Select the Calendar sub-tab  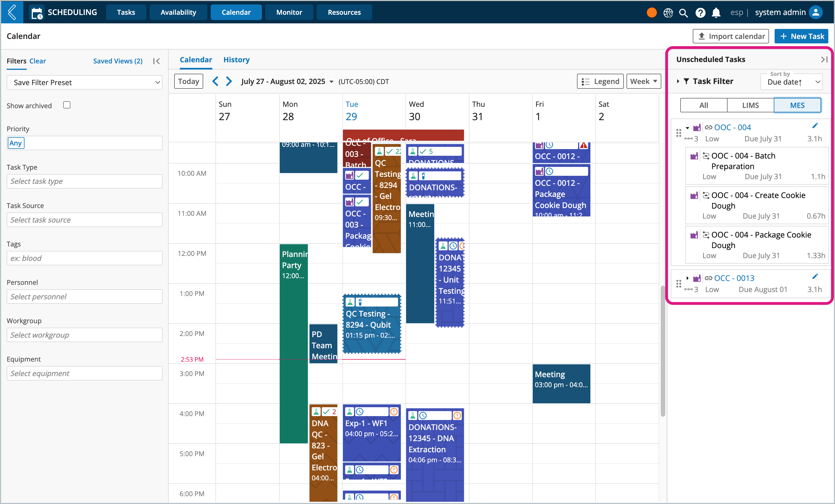[x=196, y=60]
